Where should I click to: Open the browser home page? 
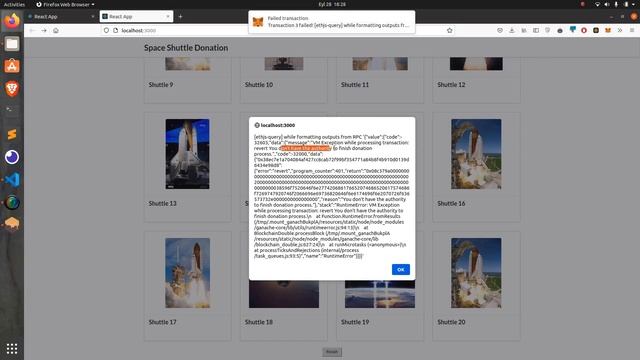56,31
